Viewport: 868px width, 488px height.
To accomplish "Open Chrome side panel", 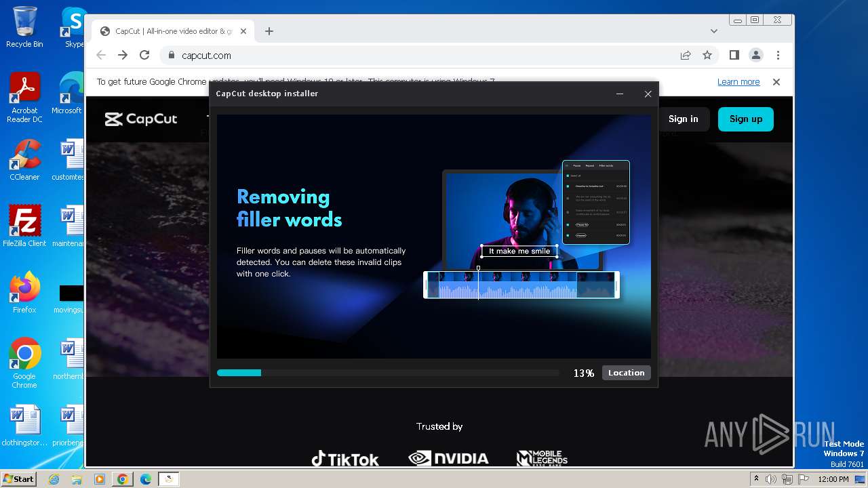I will pos(734,56).
